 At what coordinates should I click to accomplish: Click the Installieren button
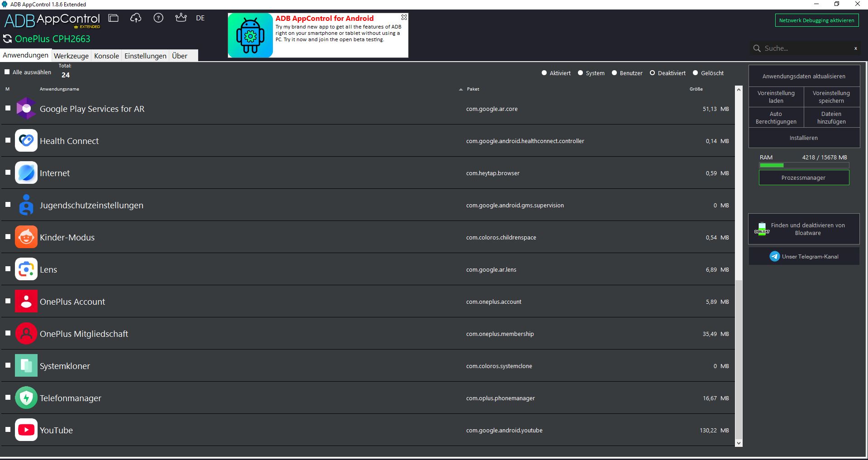coord(804,138)
